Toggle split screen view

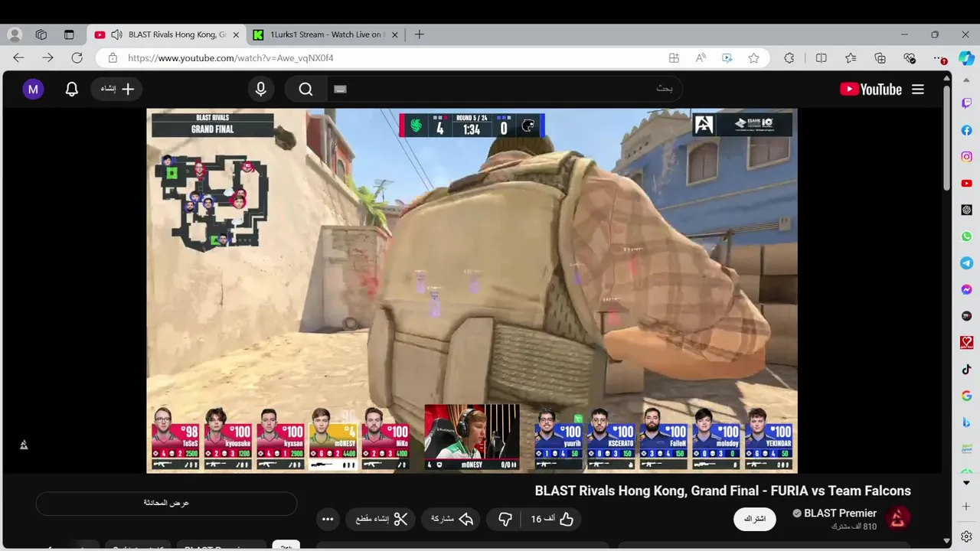(822, 58)
